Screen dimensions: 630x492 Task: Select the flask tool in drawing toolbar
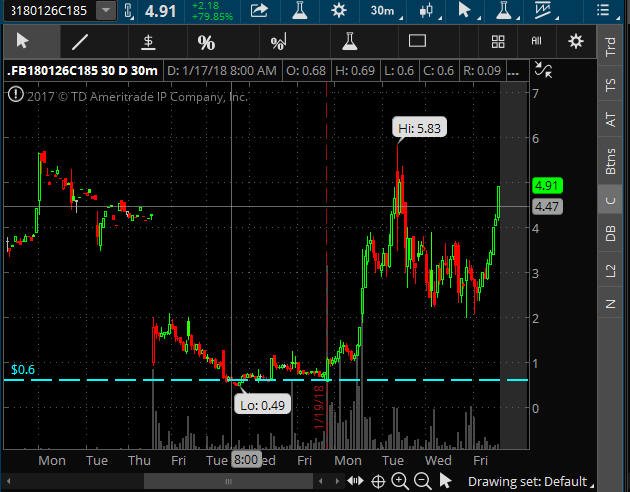tap(350, 41)
